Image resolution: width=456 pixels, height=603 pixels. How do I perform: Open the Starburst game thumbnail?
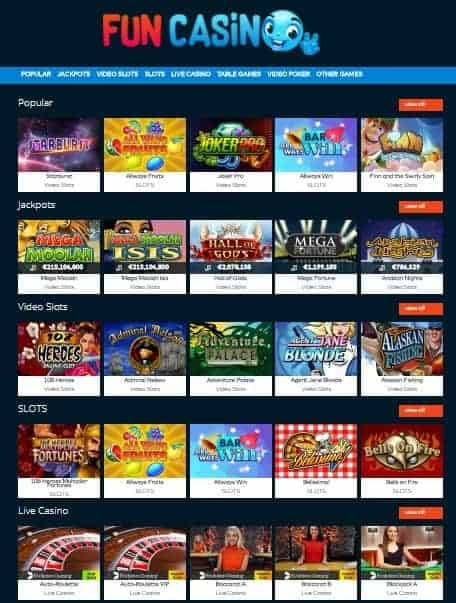[59, 155]
